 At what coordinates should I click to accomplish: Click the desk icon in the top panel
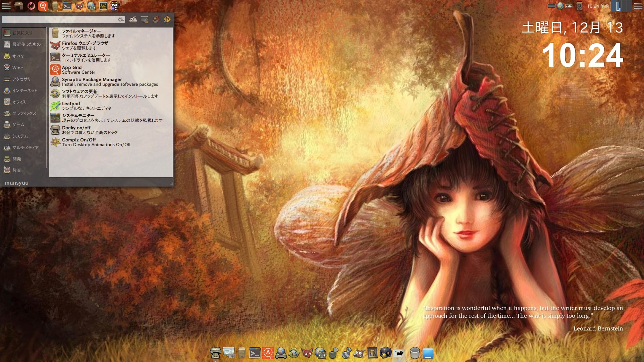pos(19,6)
